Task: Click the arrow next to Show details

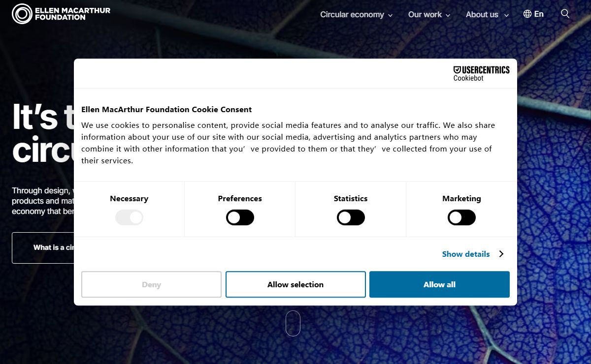Action: (501, 254)
